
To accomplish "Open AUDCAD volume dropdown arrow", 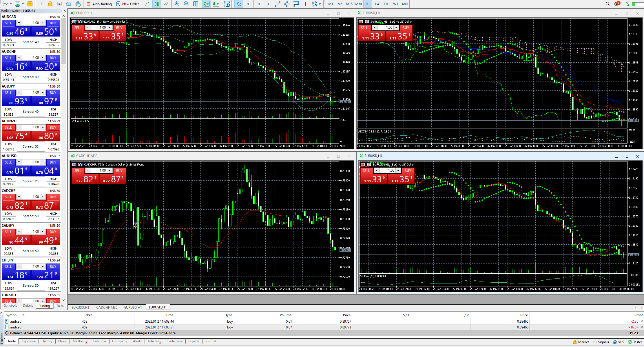I will tap(19, 23).
